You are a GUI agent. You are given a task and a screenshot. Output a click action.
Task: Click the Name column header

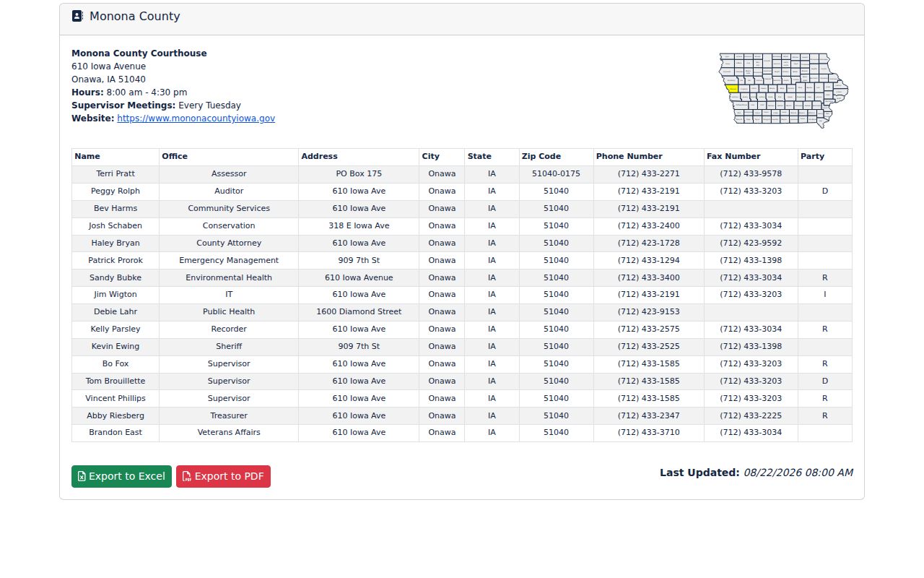point(115,157)
